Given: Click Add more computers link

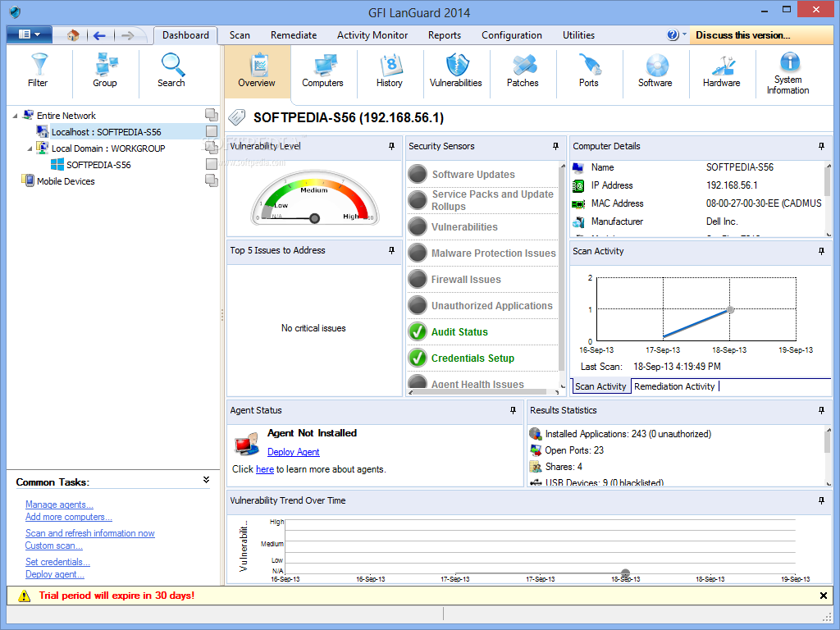Looking at the screenshot, I should 69,517.
